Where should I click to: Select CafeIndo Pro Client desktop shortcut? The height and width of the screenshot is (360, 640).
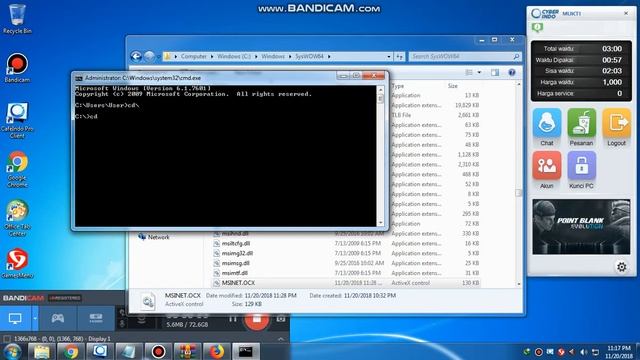pyautogui.click(x=17, y=120)
